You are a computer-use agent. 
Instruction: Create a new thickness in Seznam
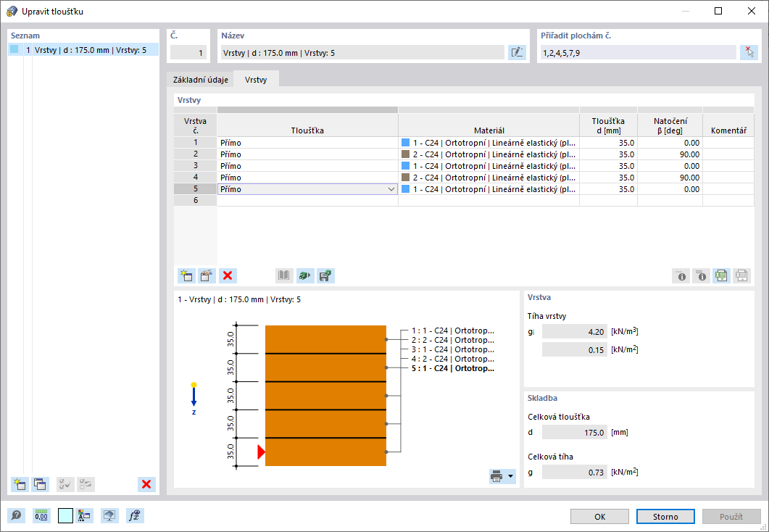coord(20,484)
